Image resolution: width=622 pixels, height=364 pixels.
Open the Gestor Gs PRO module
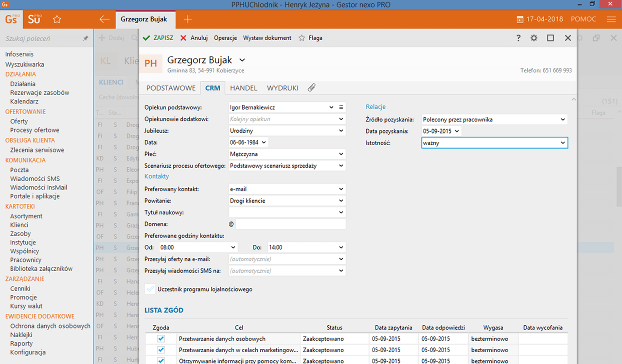(12, 19)
